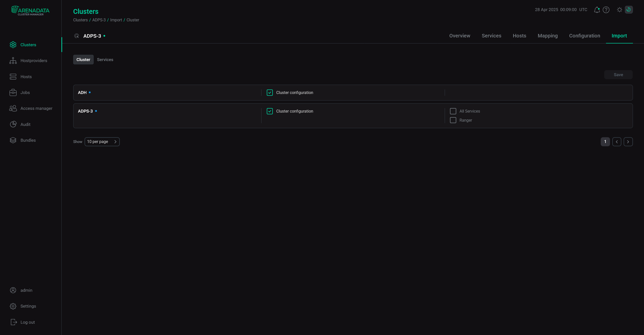Select the Services import sub-tab
This screenshot has height=335, width=644.
[105, 60]
